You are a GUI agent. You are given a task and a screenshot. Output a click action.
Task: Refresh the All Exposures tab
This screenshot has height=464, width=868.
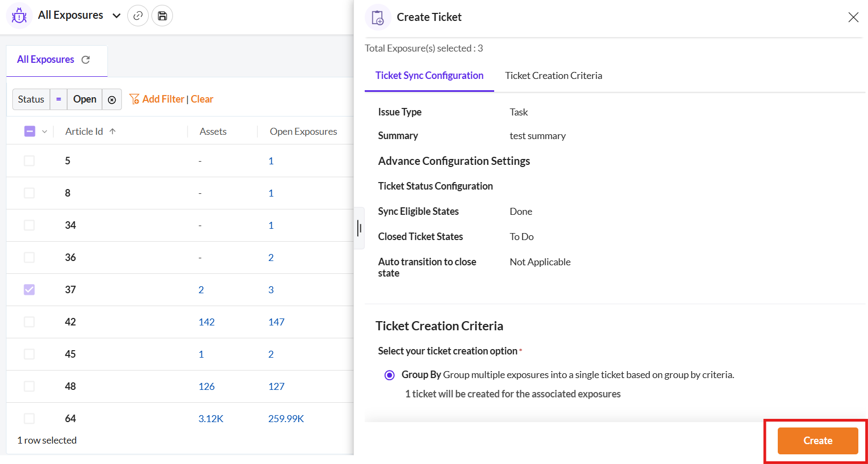[x=85, y=60]
